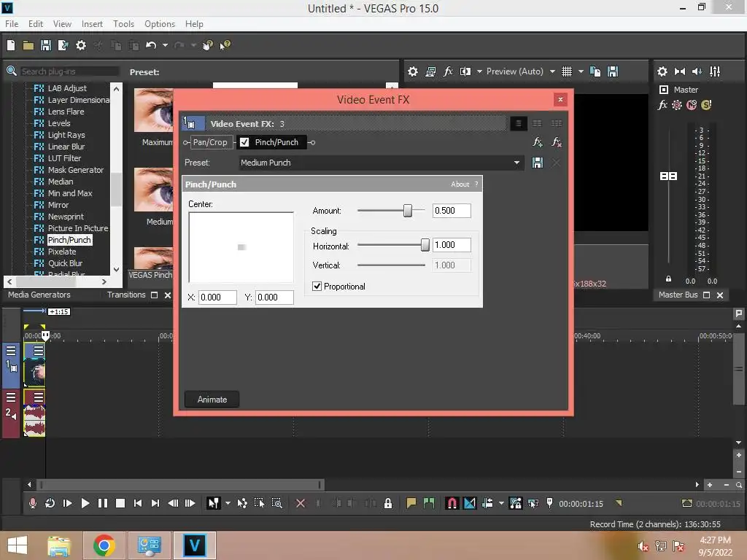Click the Horizontal value field
Image resolution: width=747 pixels, height=560 pixels.
click(452, 245)
